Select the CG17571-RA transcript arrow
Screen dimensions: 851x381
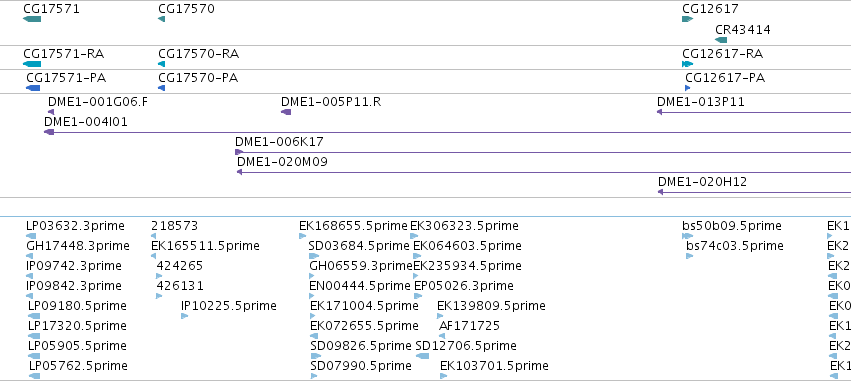(x=32, y=65)
